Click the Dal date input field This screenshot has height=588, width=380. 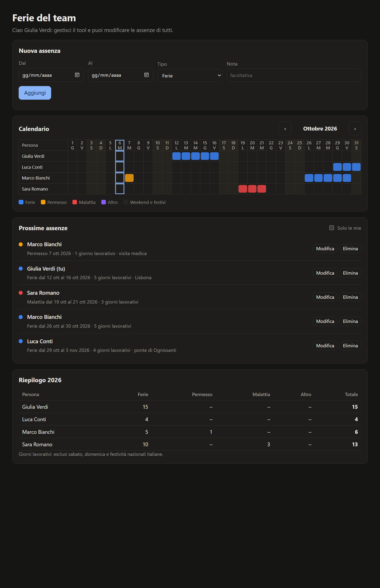pyautogui.click(x=51, y=75)
